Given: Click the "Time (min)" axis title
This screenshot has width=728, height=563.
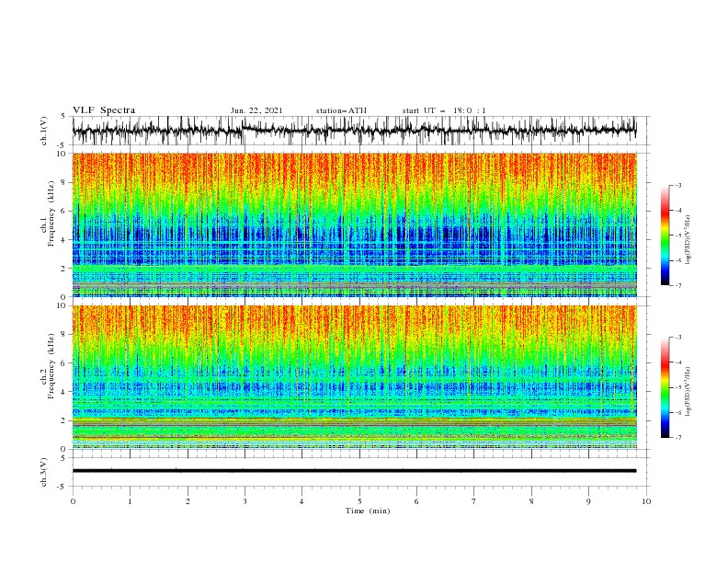Looking at the screenshot, I should click(368, 511).
